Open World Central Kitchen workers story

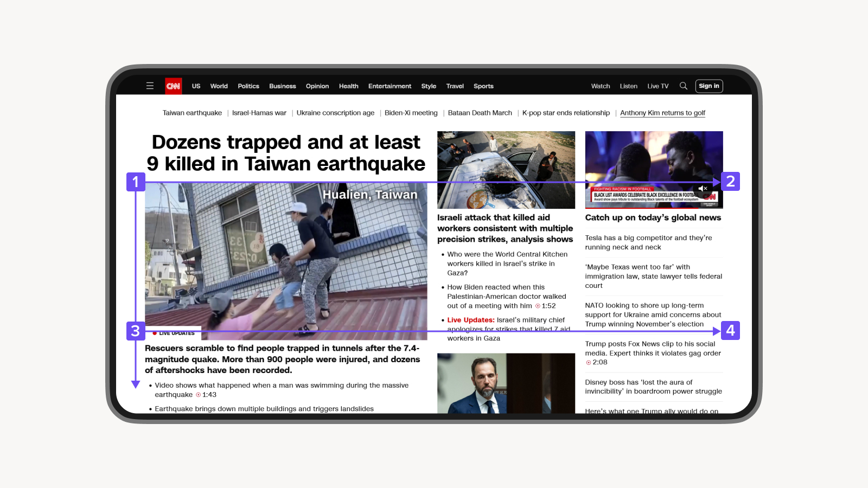pyautogui.click(x=507, y=264)
